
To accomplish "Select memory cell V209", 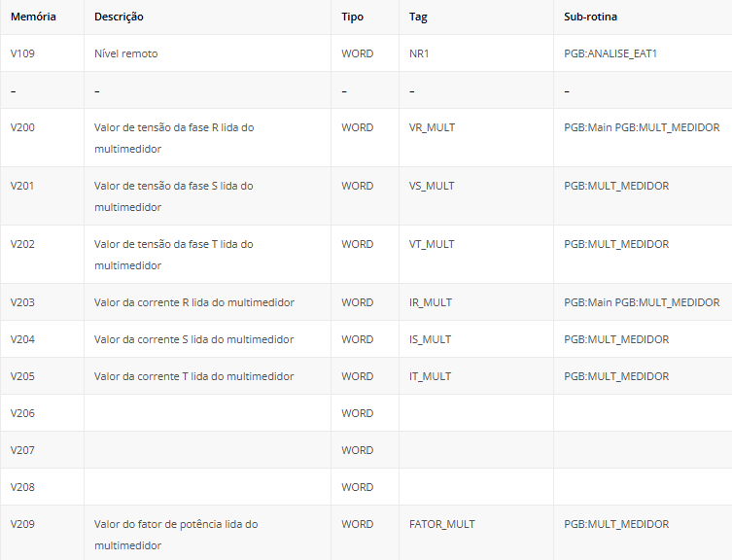I will tap(22, 524).
